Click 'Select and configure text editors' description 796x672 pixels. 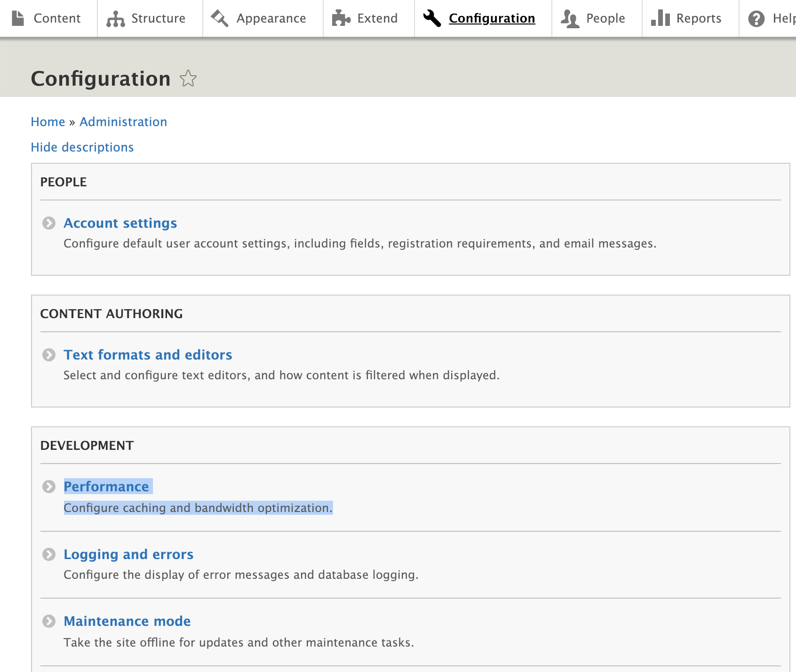click(x=281, y=375)
